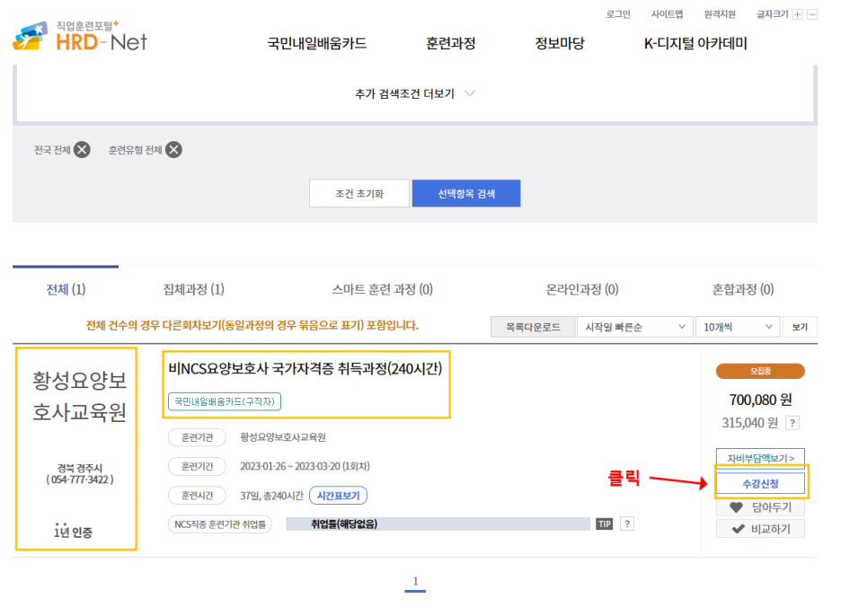Screen dimensions: 841x616
Task: Click the checkmark icon on 비교하기
Action: (x=738, y=529)
